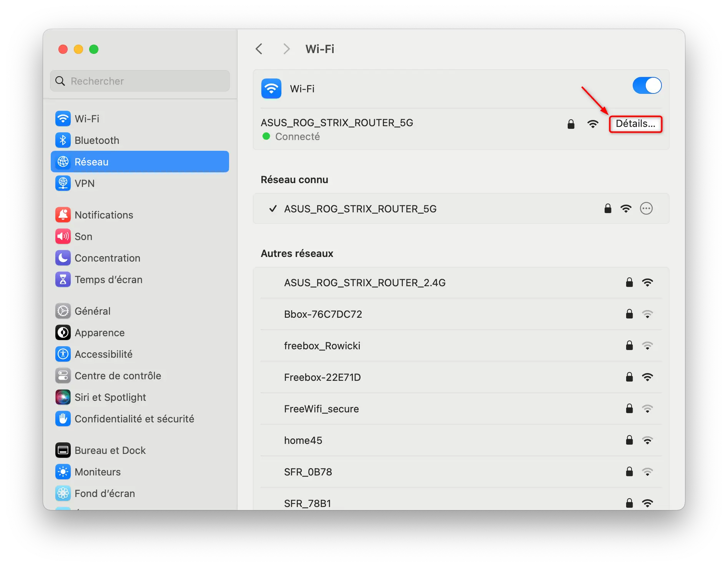Screen dimensions: 728x567
Task: Click the checkmark beside known ASUS 5G
Action: 273,208
